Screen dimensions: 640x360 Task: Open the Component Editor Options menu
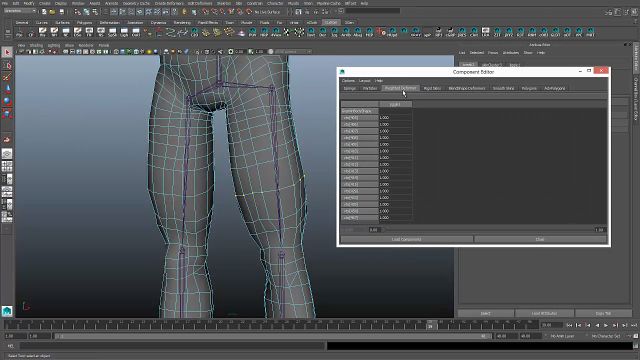(x=348, y=81)
